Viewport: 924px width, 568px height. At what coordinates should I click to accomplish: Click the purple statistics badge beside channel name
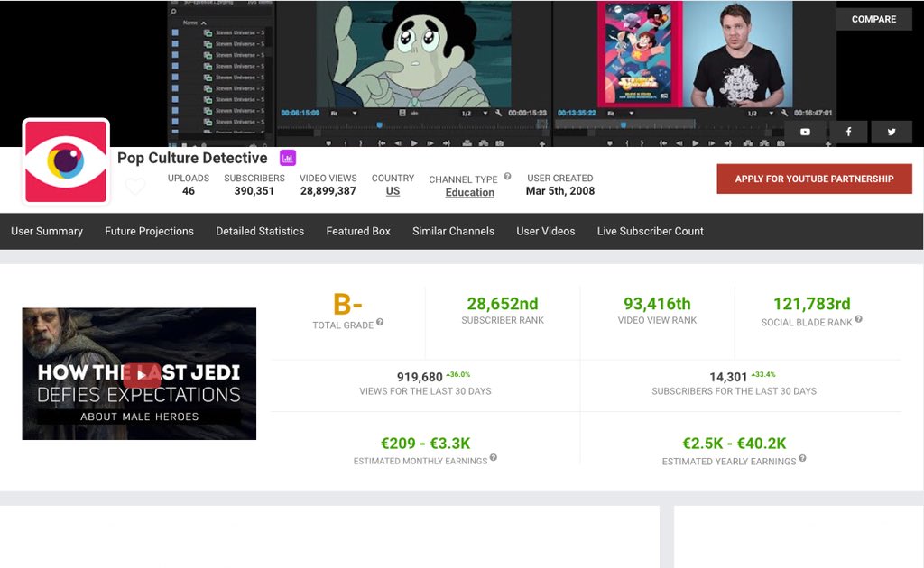(x=288, y=158)
